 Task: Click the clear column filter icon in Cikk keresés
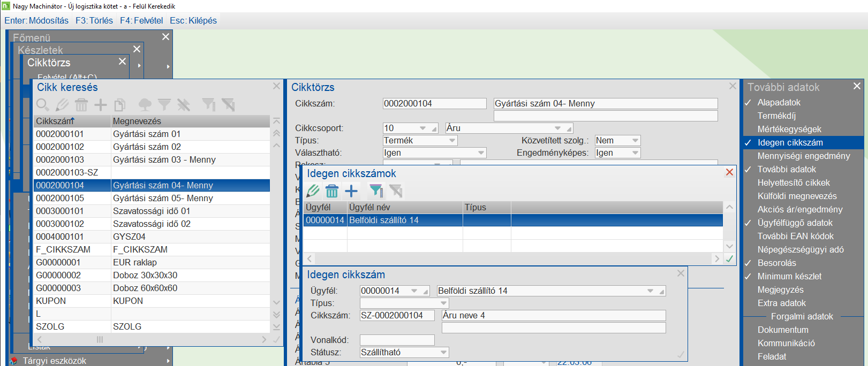229,104
